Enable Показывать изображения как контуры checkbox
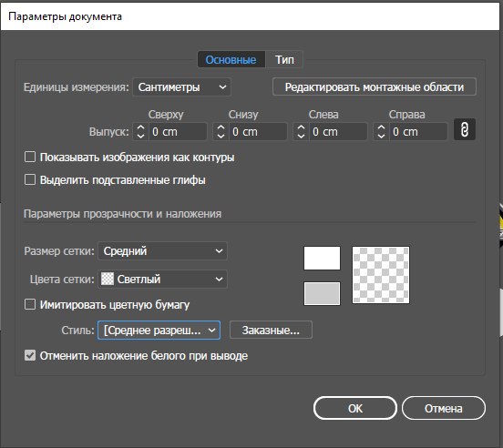This screenshot has height=448, width=503. [x=30, y=157]
